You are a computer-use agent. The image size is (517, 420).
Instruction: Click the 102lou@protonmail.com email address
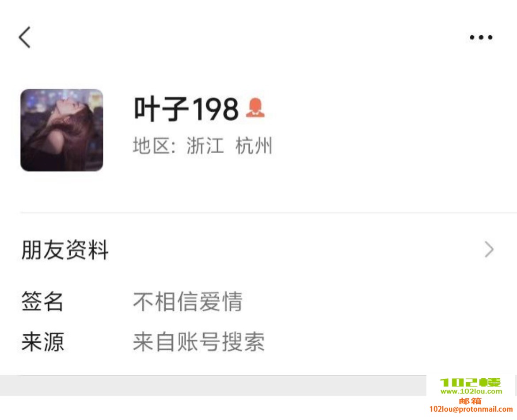[471, 409]
